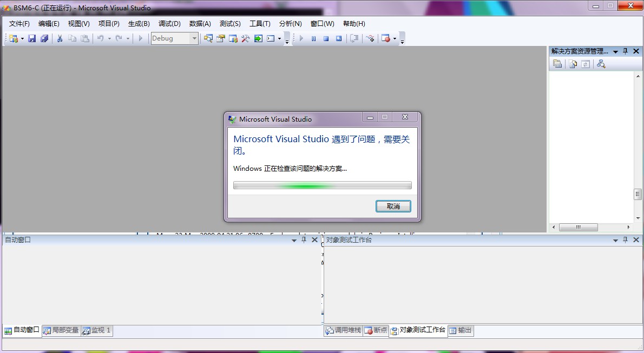Screen dimensions: 644x353
Task: Expand the Command Window icon dropdown arrow
Action: pos(280,38)
